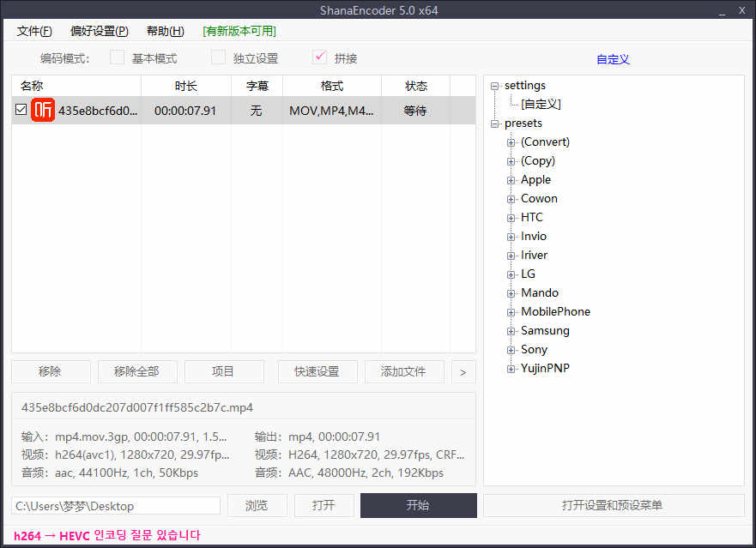This screenshot has height=548, width=756.
Task: Start encoding with the 开始 button
Action: (419, 505)
